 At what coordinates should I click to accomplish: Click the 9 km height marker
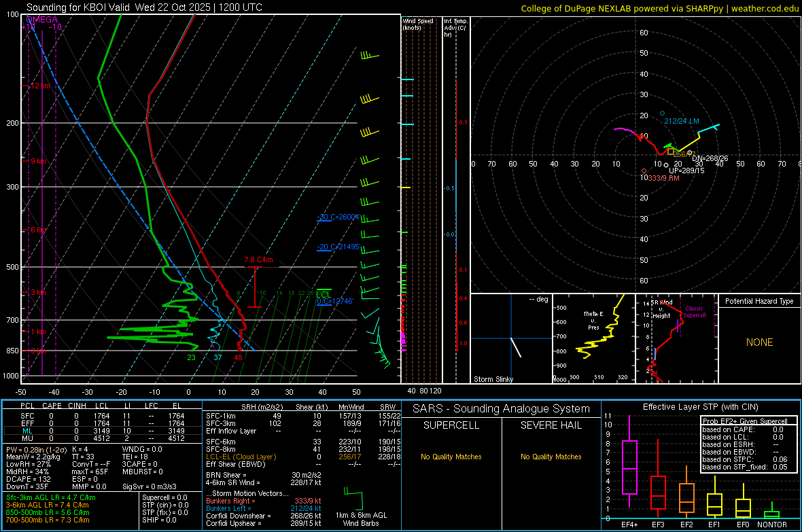[x=38, y=161]
